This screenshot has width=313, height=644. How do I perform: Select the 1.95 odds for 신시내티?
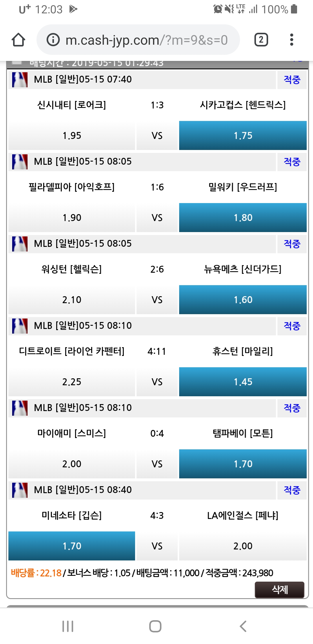pos(72,135)
